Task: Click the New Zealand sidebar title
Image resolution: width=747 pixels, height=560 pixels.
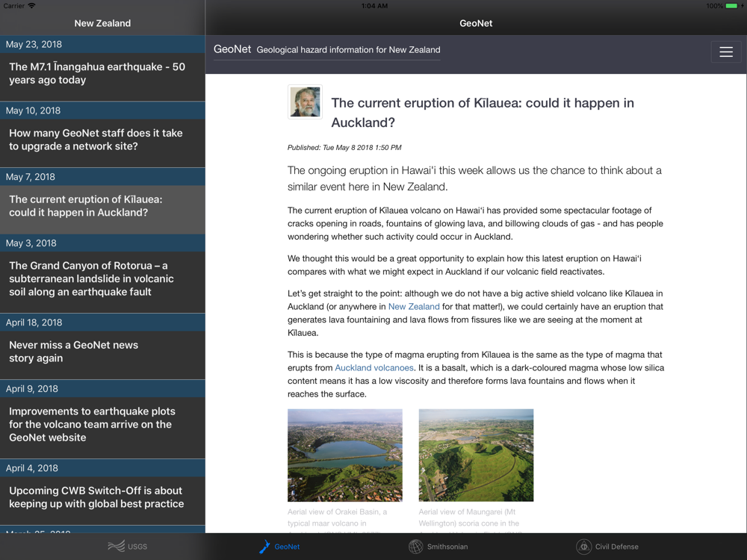Action: pos(102,23)
